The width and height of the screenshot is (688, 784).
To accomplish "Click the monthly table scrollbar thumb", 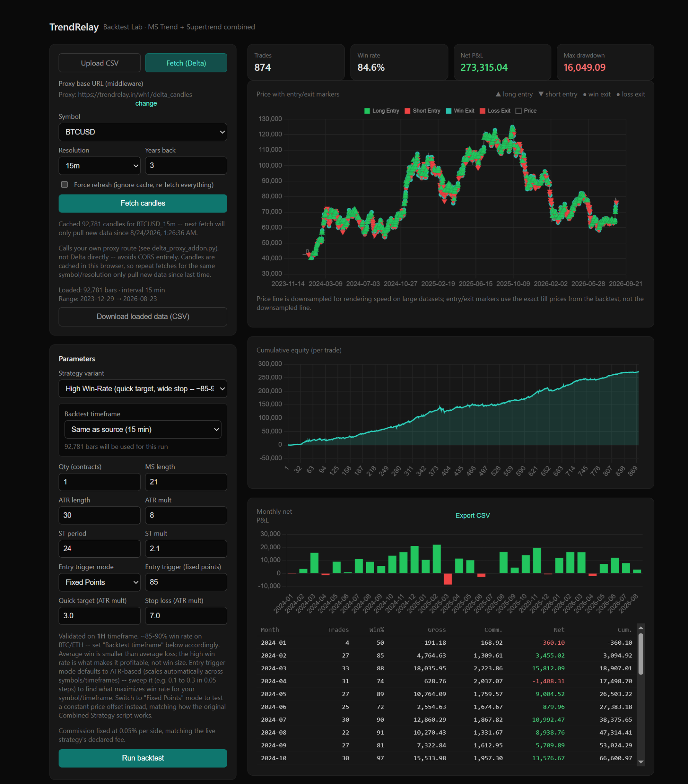I will coord(641,654).
